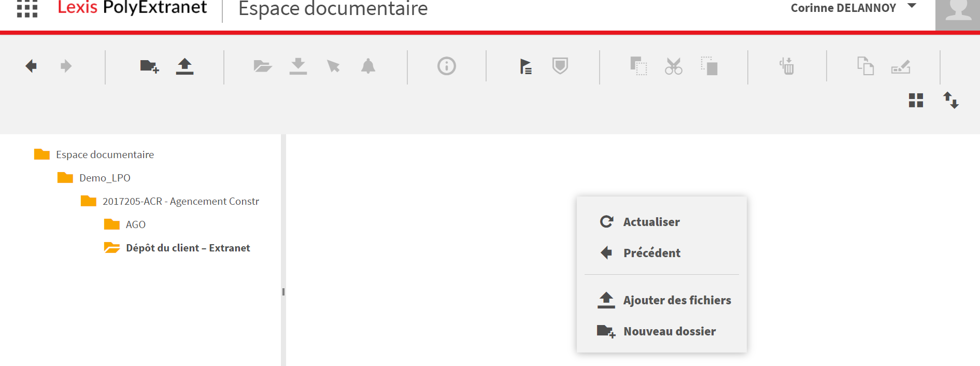Click the paste toolbar icon

coord(709,66)
